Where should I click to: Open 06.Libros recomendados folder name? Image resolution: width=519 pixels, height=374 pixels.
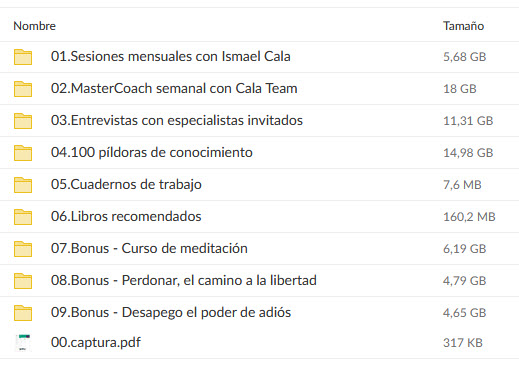coord(126,216)
